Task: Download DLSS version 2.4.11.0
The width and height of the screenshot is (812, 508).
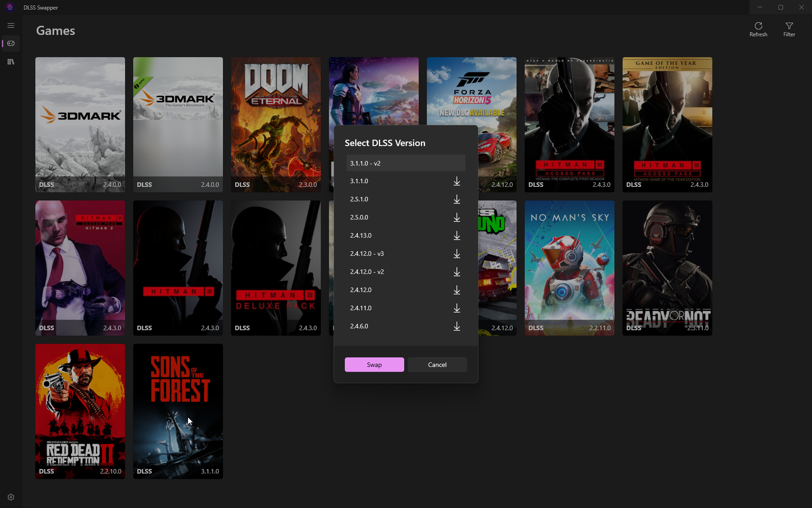Action: tap(457, 308)
